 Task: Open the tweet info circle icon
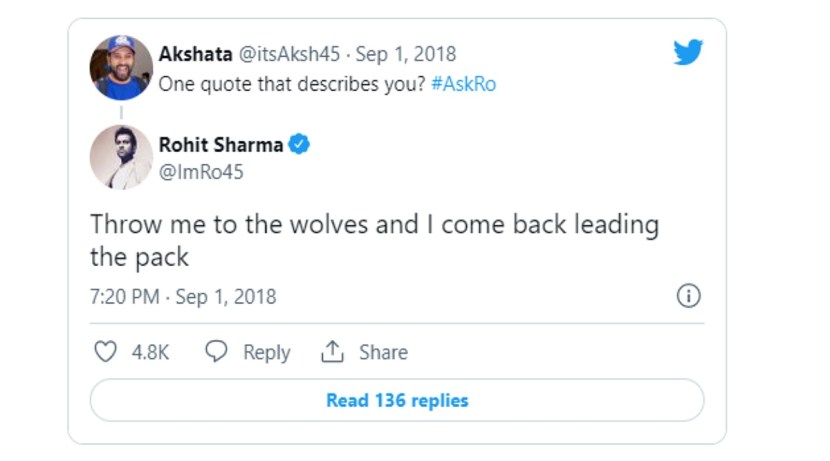[x=688, y=296]
